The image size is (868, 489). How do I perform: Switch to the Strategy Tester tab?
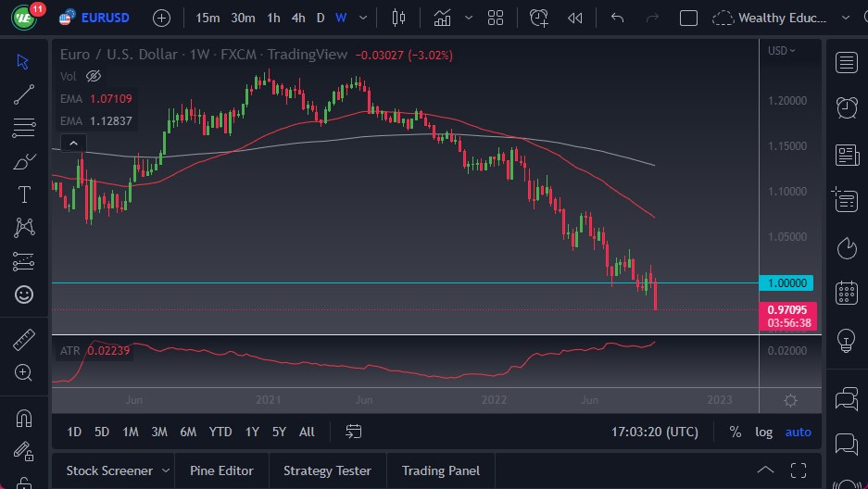point(327,470)
